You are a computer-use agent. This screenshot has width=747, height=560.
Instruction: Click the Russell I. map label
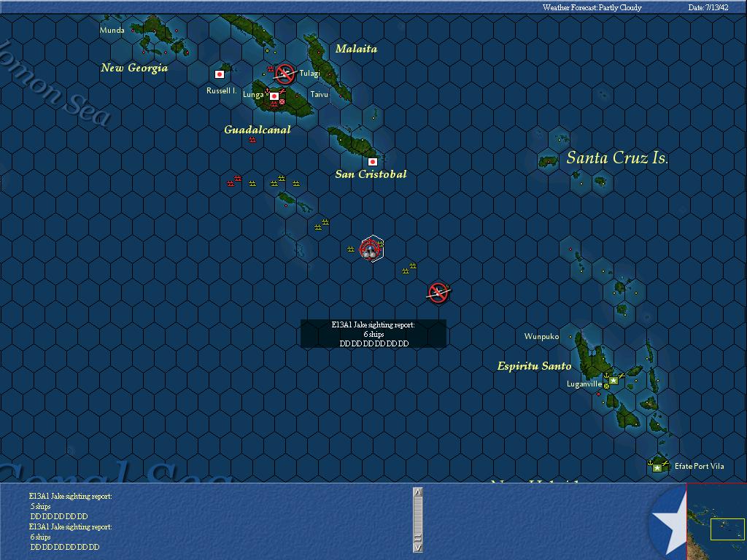pyautogui.click(x=222, y=90)
